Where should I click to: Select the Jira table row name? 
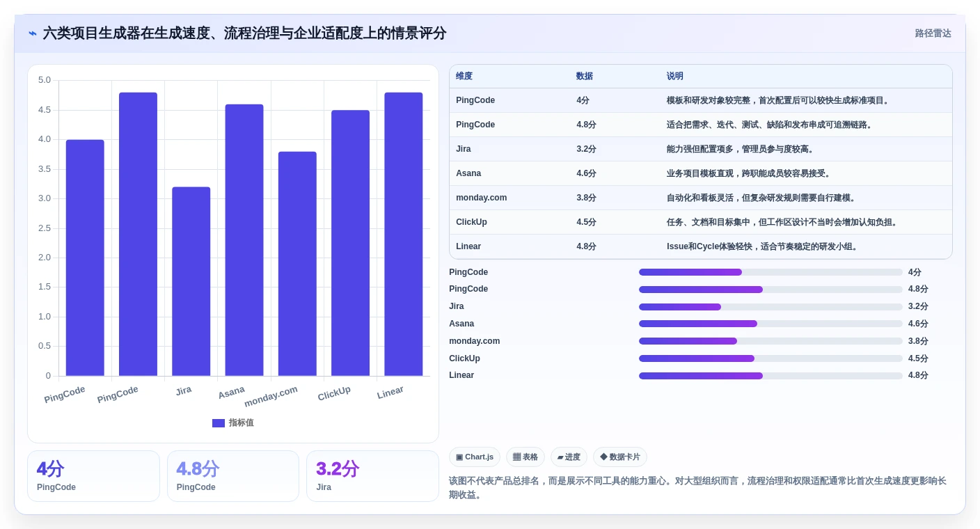pyautogui.click(x=464, y=149)
